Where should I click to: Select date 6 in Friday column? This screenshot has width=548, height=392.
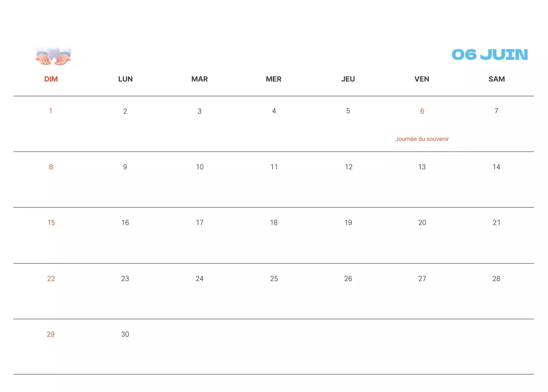(x=422, y=112)
